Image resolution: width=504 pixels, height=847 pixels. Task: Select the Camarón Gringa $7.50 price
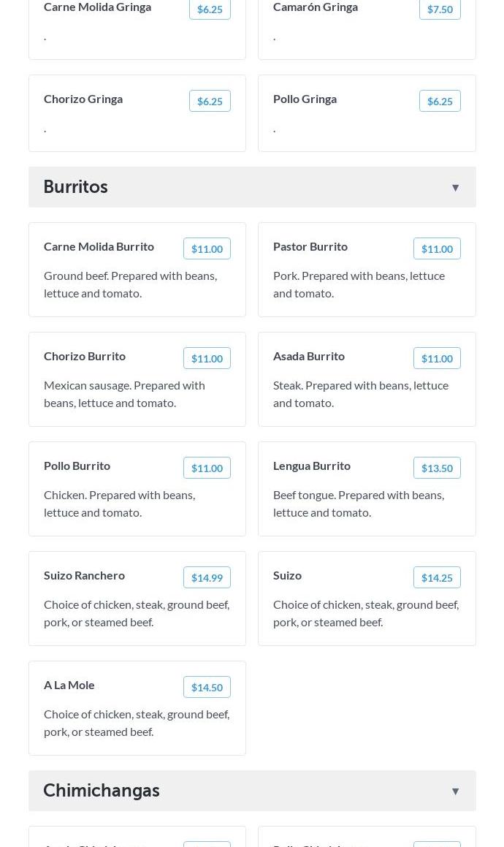(440, 10)
